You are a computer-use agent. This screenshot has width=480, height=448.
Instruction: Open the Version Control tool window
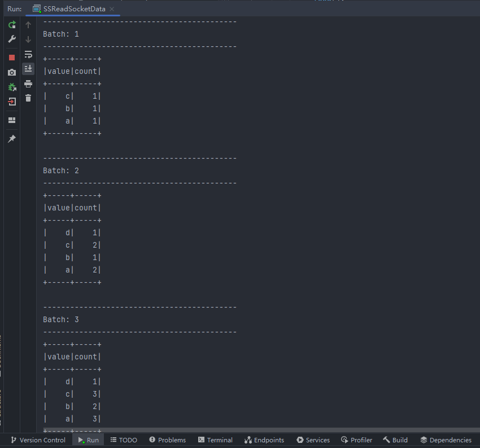[x=38, y=440]
